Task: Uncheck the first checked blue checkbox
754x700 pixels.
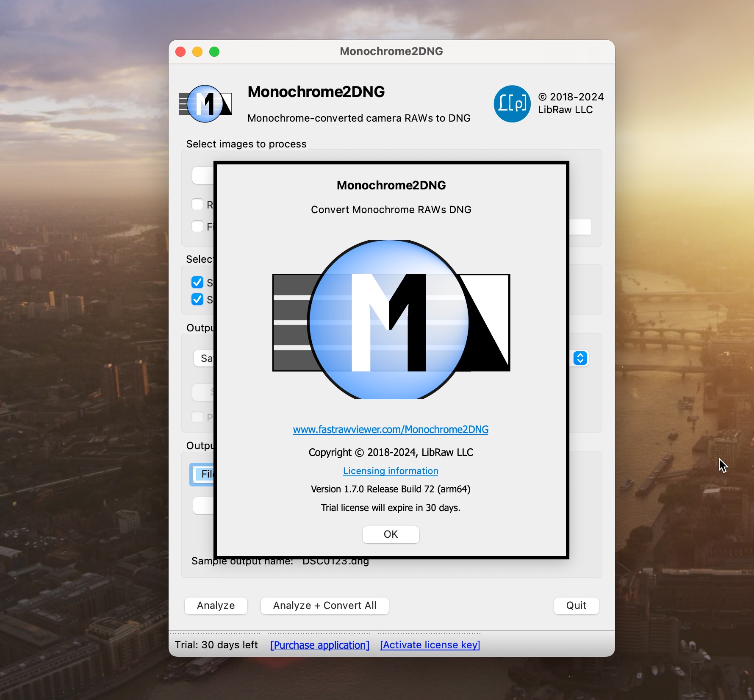Action: point(197,282)
